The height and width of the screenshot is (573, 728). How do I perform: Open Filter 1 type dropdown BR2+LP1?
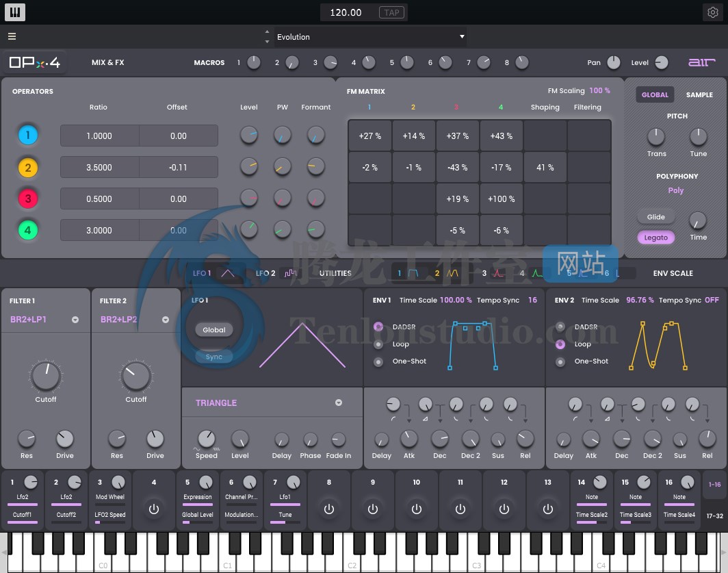44,320
